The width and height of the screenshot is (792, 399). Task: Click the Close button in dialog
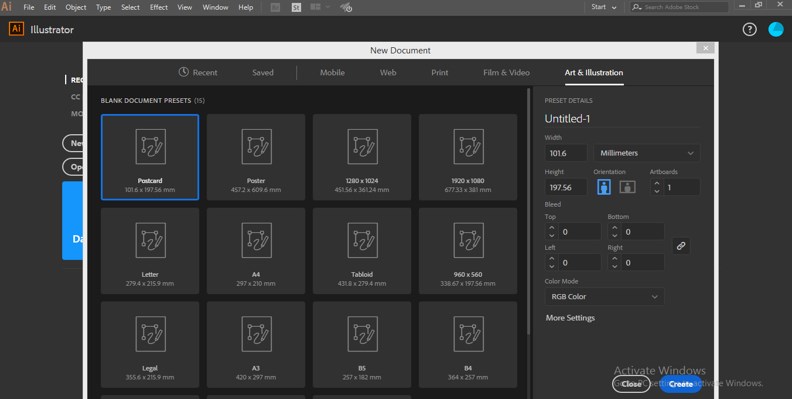pos(631,384)
